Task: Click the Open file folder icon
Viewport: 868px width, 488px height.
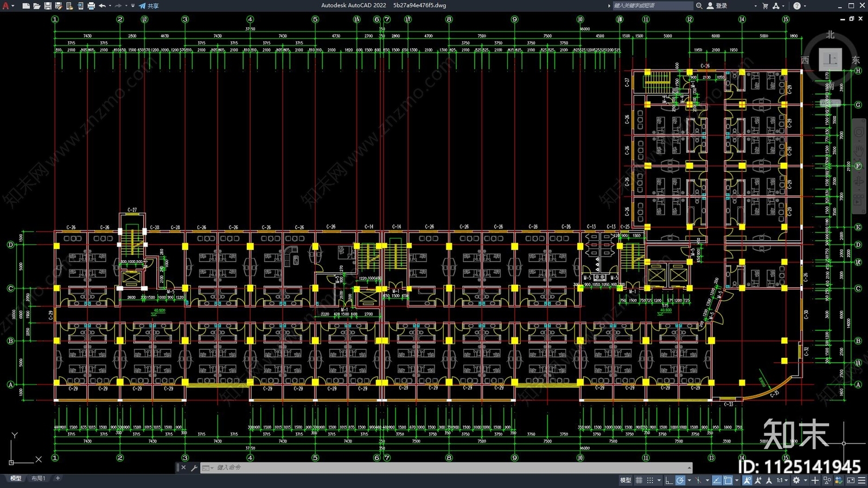Action: [x=36, y=6]
